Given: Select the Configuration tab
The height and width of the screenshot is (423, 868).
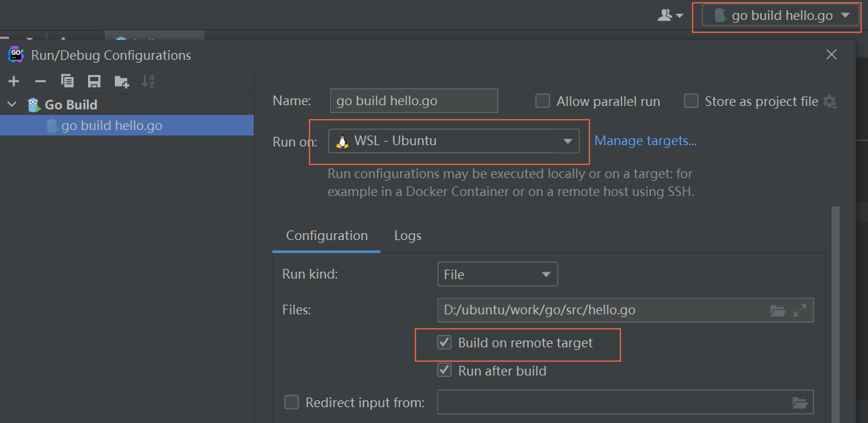Looking at the screenshot, I should coord(327,236).
